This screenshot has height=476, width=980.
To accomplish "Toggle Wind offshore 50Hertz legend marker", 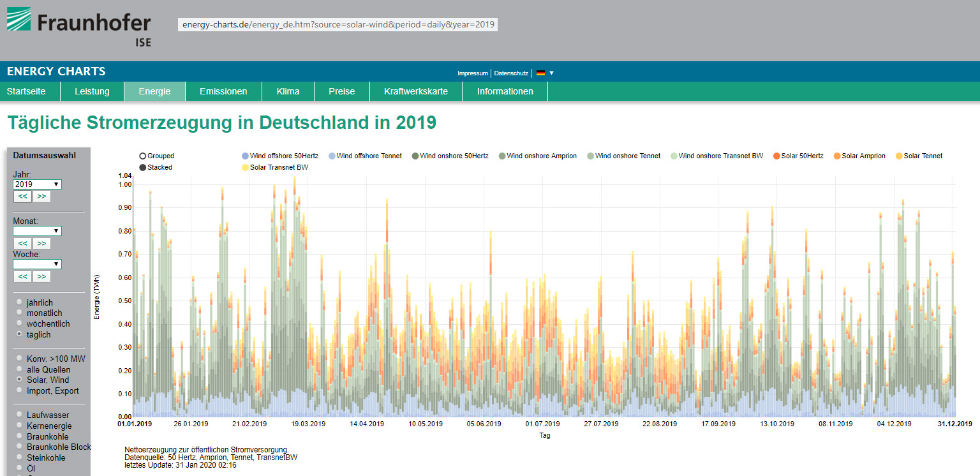I will pos(246,156).
